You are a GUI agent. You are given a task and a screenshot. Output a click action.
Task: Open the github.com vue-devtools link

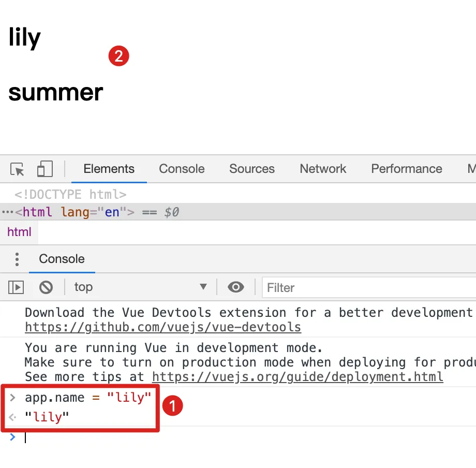[163, 327]
